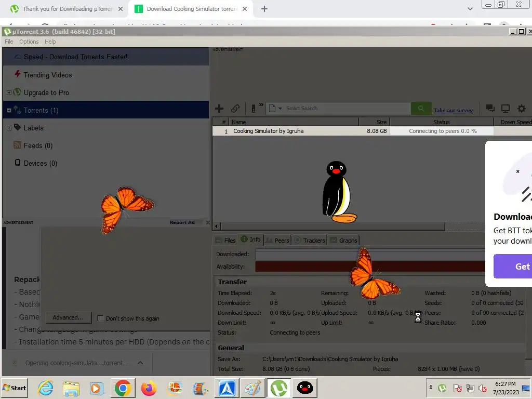
Task: Click the Downloaded progress bar
Action: coord(370,255)
